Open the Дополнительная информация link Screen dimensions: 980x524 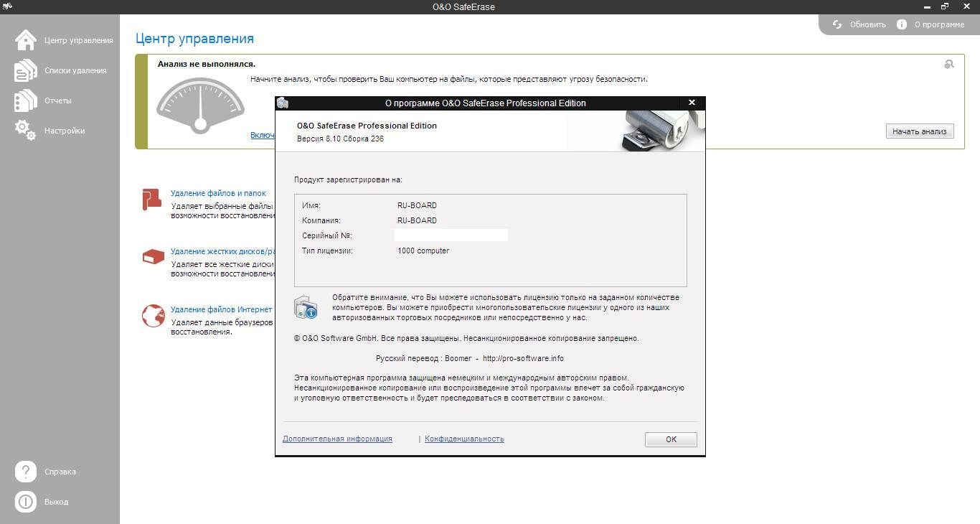click(x=337, y=439)
